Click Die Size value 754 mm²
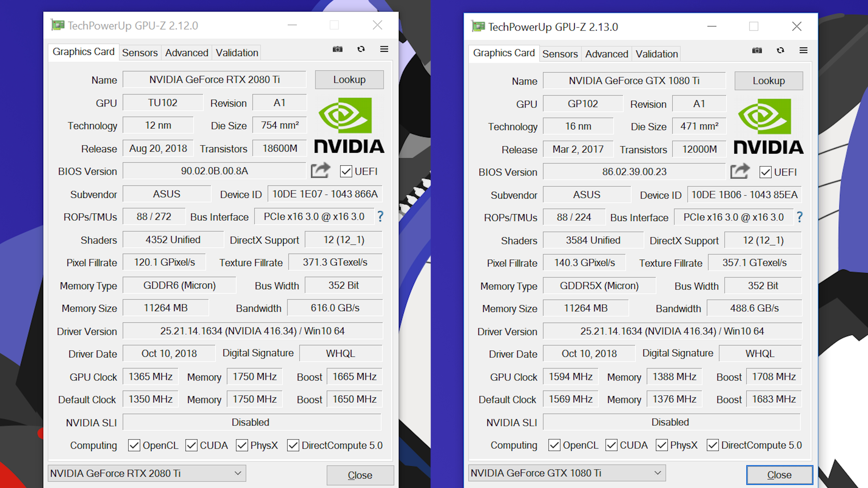868x488 pixels. [280, 125]
